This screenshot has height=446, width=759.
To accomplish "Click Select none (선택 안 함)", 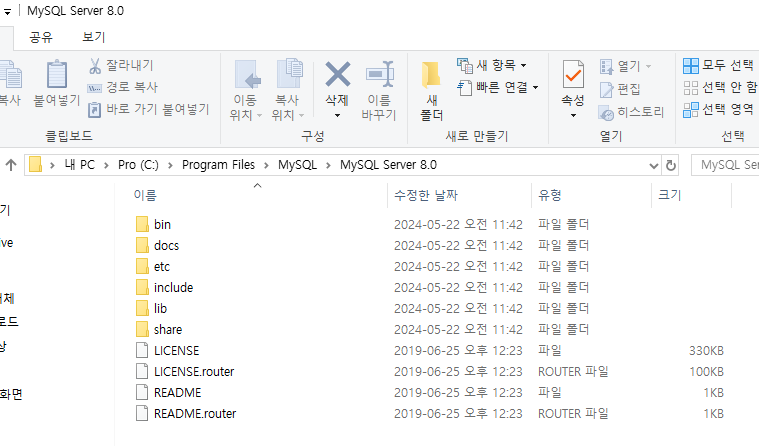I will pos(720,88).
